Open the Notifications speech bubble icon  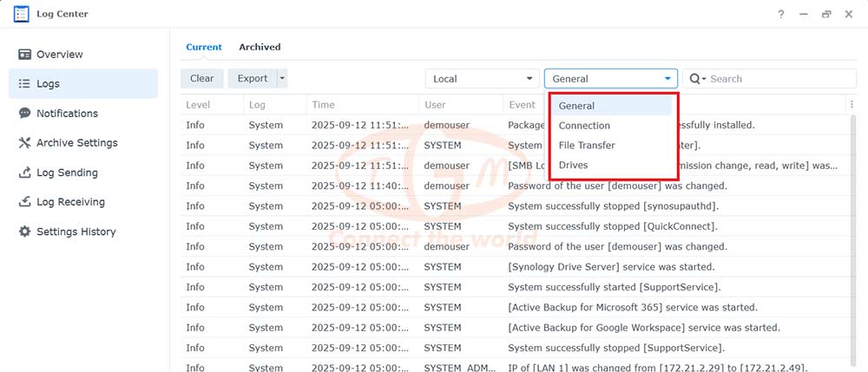click(x=24, y=114)
